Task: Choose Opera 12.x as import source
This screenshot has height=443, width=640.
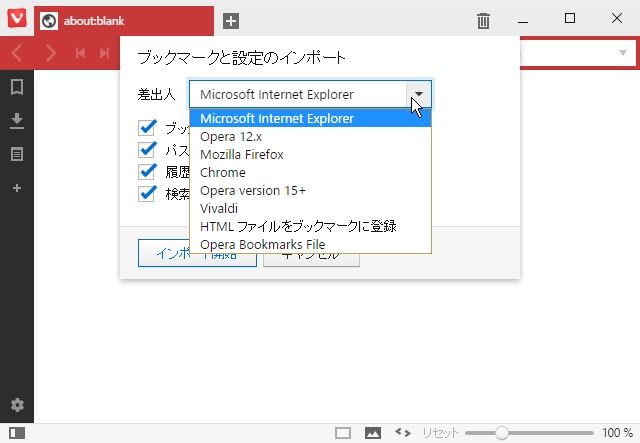Action: [x=310, y=136]
